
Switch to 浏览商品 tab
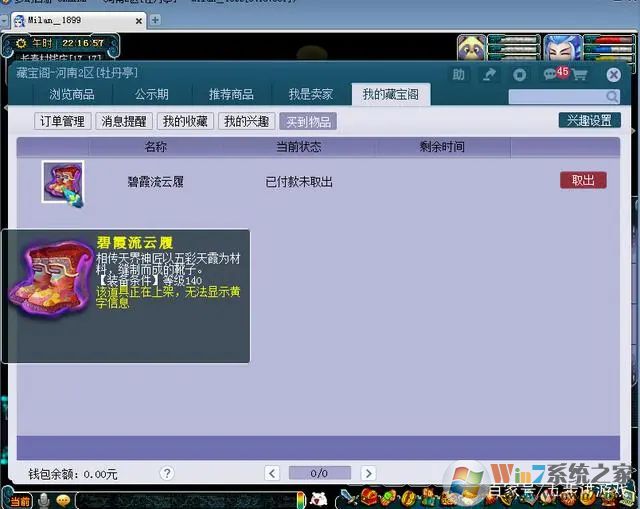point(72,94)
